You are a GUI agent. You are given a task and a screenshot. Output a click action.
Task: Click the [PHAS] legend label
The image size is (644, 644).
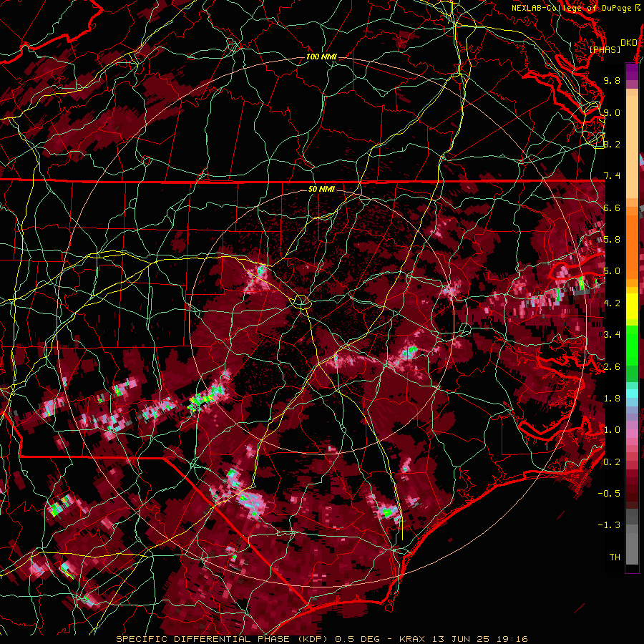point(605,49)
